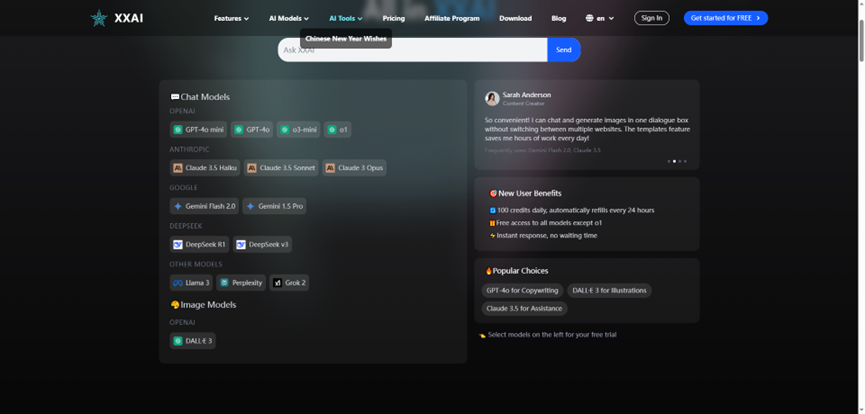Click 'Instant response, no waiting time' text
Image resolution: width=865 pixels, height=414 pixels.
547,236
